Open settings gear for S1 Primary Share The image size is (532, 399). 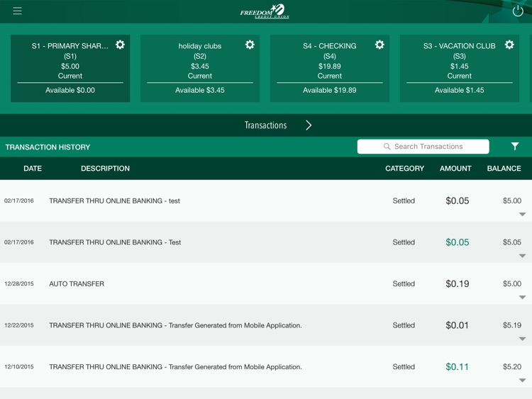point(120,45)
